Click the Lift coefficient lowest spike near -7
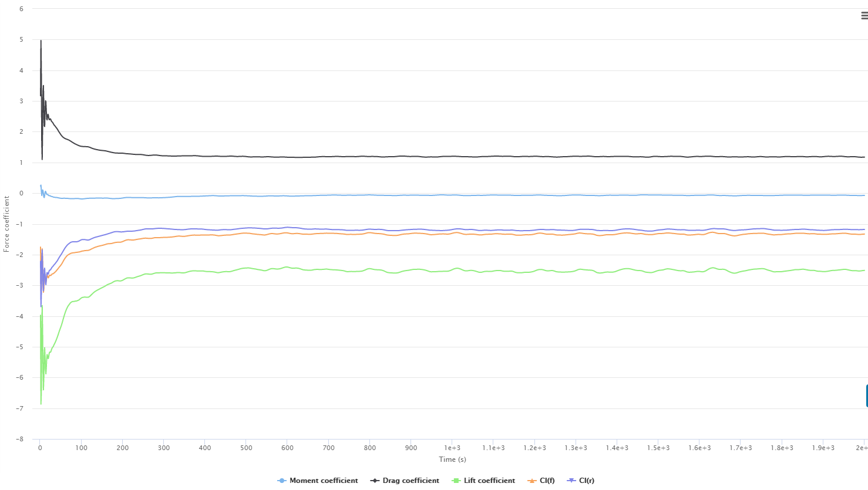 41,403
